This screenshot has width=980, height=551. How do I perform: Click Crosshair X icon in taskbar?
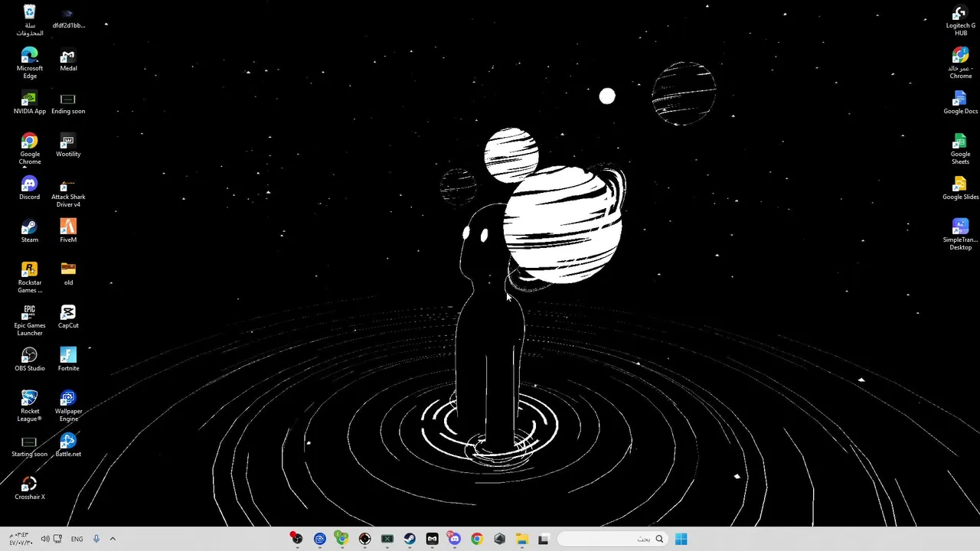[x=364, y=539]
